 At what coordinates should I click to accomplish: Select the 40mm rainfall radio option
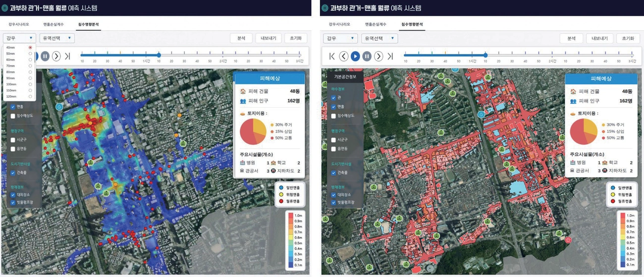point(30,47)
